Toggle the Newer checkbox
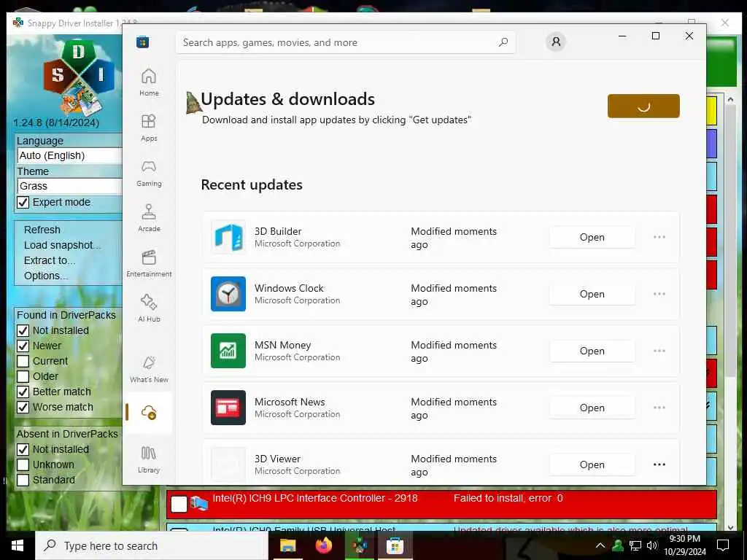Screen dimensions: 747x560 point(23,346)
